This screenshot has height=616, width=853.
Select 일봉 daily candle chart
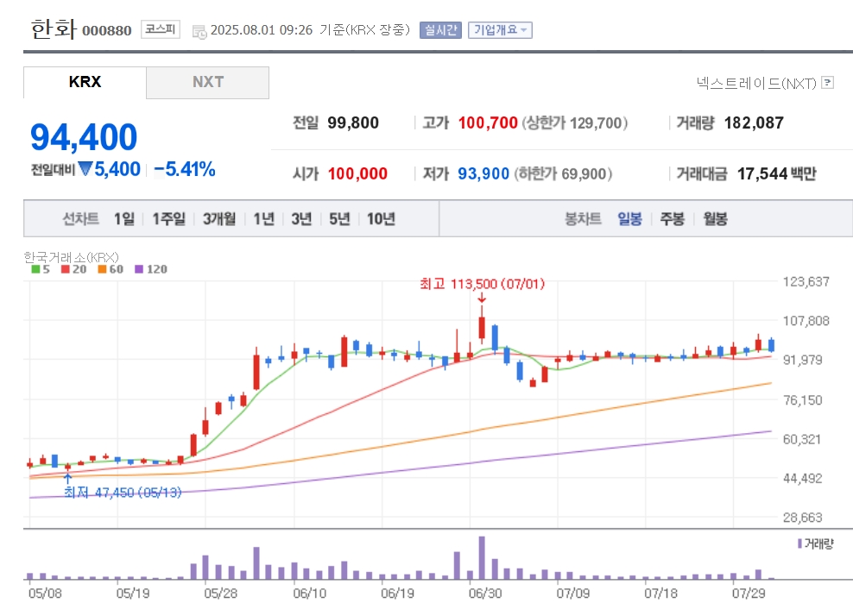coord(630,218)
